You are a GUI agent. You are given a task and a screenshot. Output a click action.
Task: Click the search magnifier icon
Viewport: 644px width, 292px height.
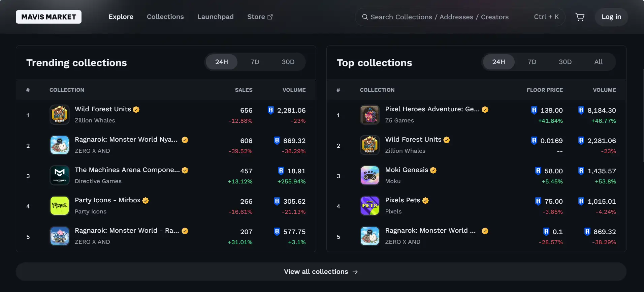click(365, 17)
